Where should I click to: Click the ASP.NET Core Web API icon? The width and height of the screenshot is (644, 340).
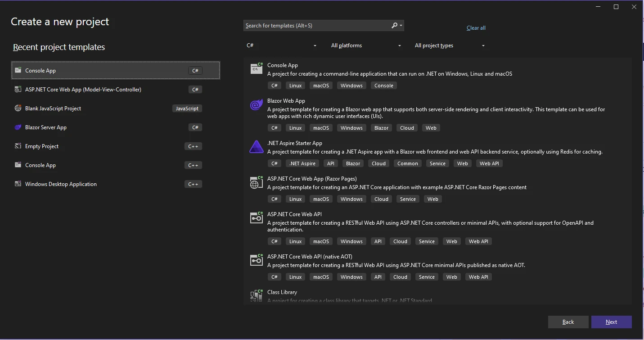[257, 218]
